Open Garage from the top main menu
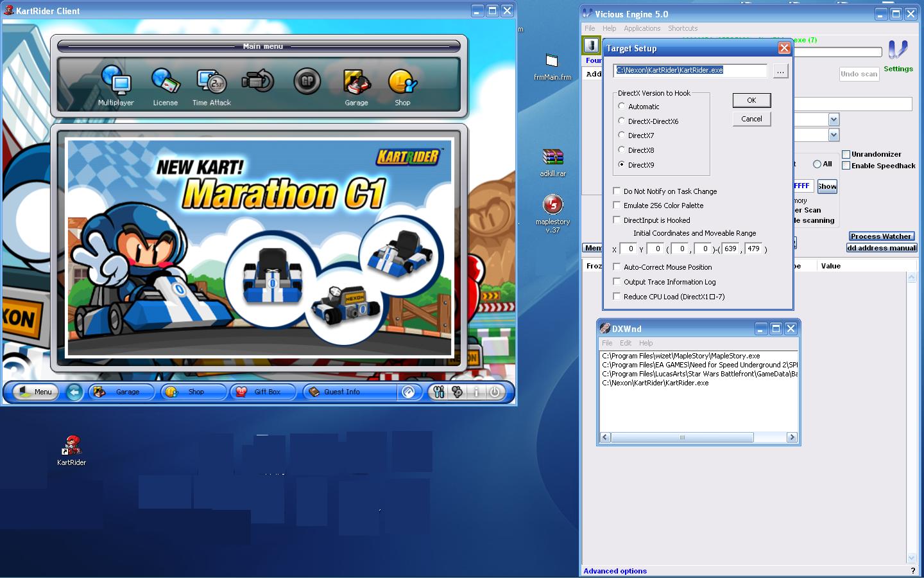The height and width of the screenshot is (578, 924). point(356,86)
